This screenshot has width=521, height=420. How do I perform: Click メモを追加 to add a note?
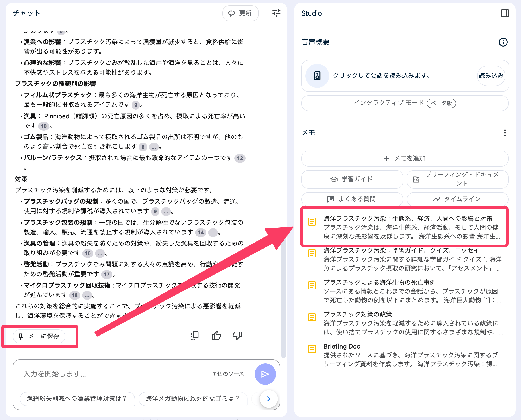click(405, 159)
